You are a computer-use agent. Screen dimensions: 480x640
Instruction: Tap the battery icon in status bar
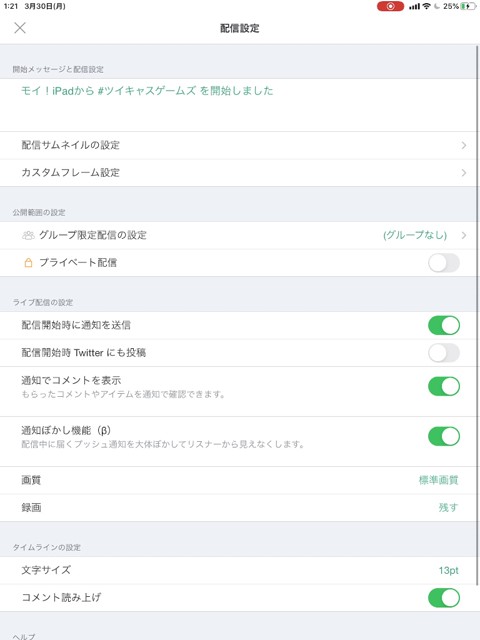pos(469,6)
